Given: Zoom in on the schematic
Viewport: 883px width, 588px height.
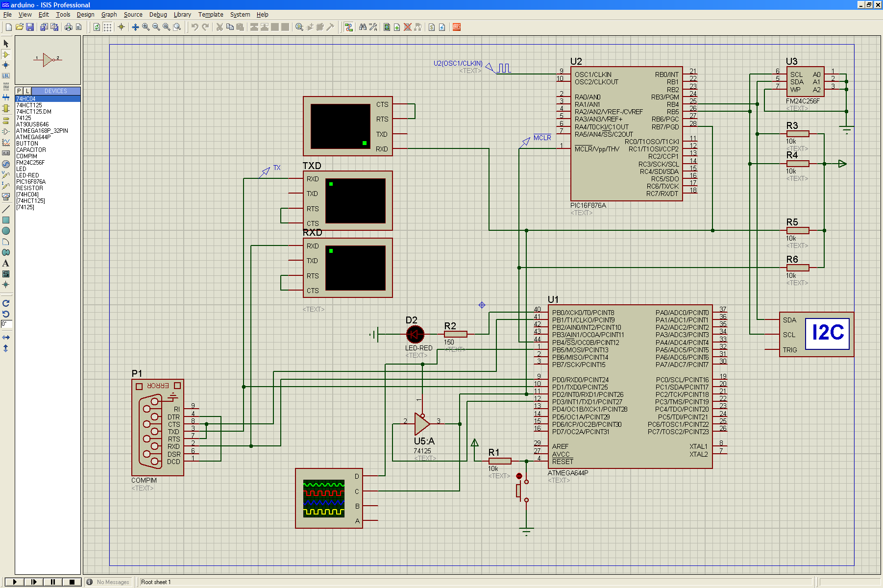Looking at the screenshot, I should click(146, 27).
